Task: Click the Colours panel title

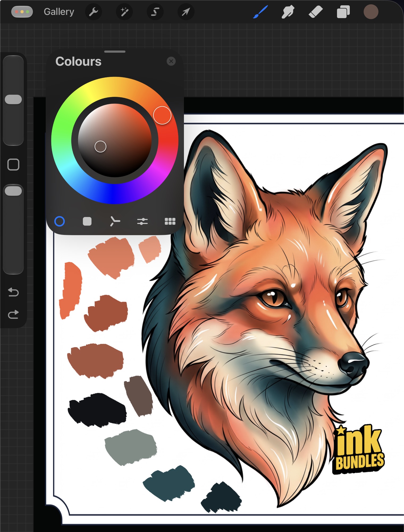Action: (78, 61)
